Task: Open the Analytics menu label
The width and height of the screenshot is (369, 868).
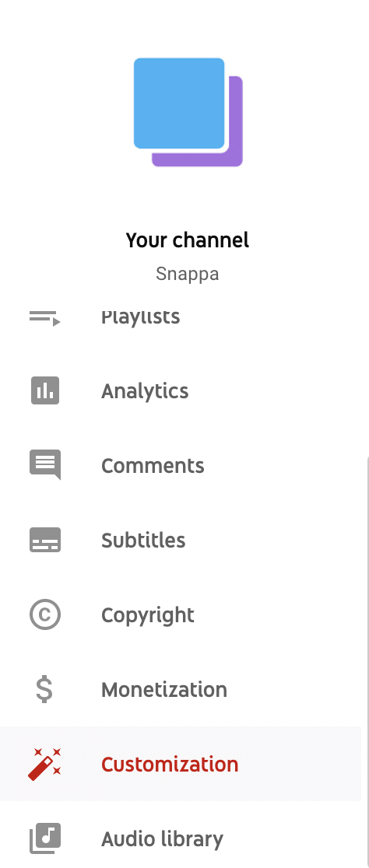Action: [x=145, y=391]
